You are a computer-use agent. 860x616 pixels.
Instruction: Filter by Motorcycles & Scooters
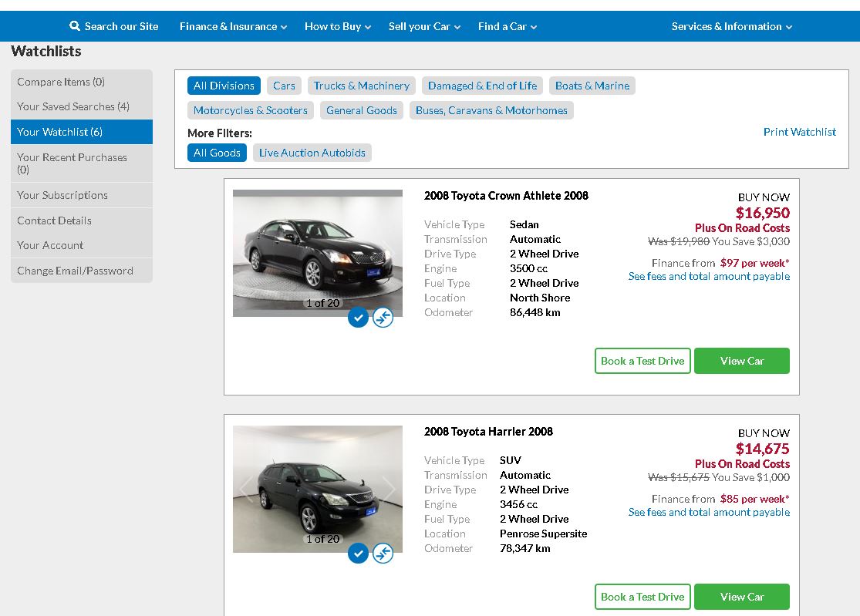(x=251, y=110)
